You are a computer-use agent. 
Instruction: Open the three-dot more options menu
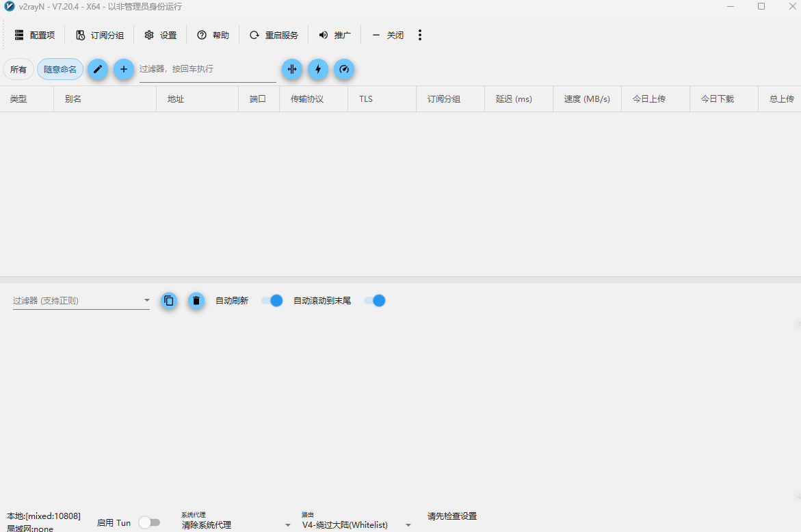pos(420,35)
